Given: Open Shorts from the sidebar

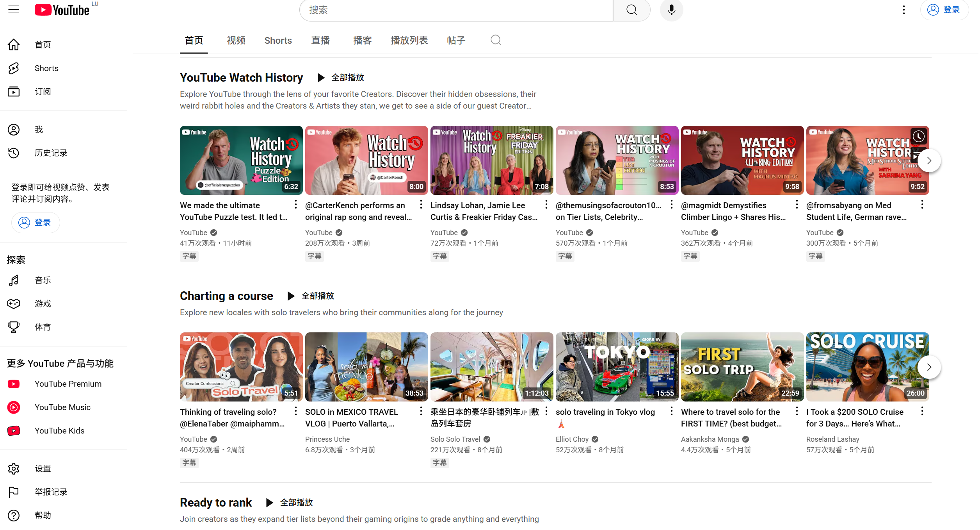Looking at the screenshot, I should (x=46, y=68).
